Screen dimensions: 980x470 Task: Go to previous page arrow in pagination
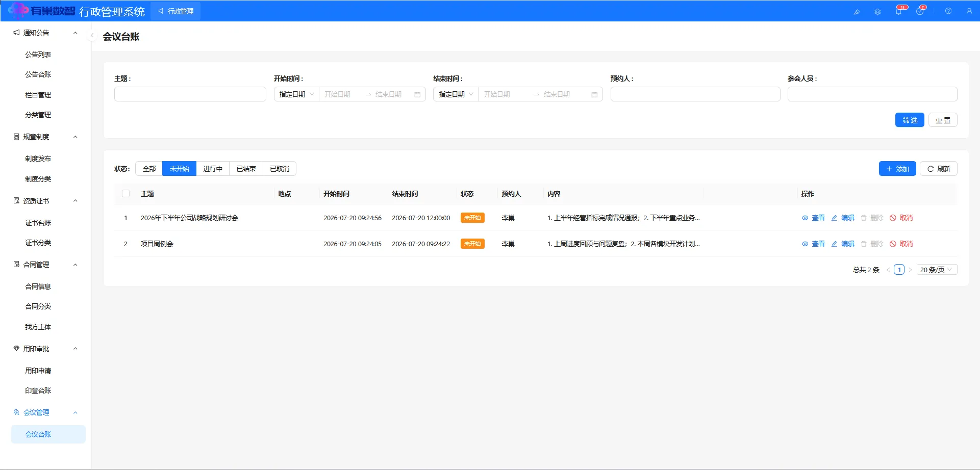(x=888, y=270)
